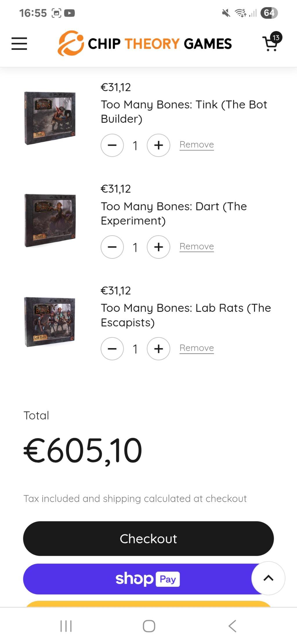Viewport: 297px width, 644px height.
Task: Decrease quantity of Tink (The Bot Builder)
Action: pyautogui.click(x=112, y=145)
